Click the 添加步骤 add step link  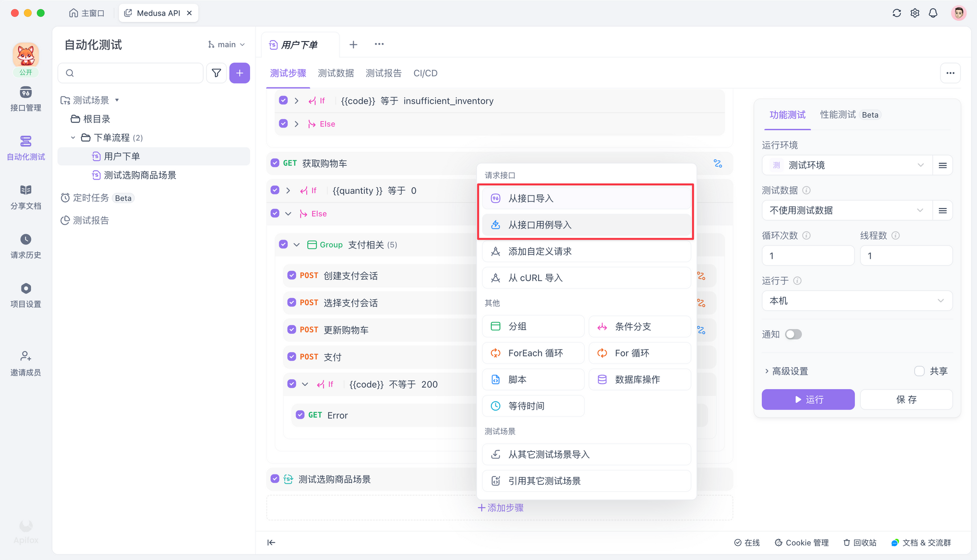tap(502, 508)
